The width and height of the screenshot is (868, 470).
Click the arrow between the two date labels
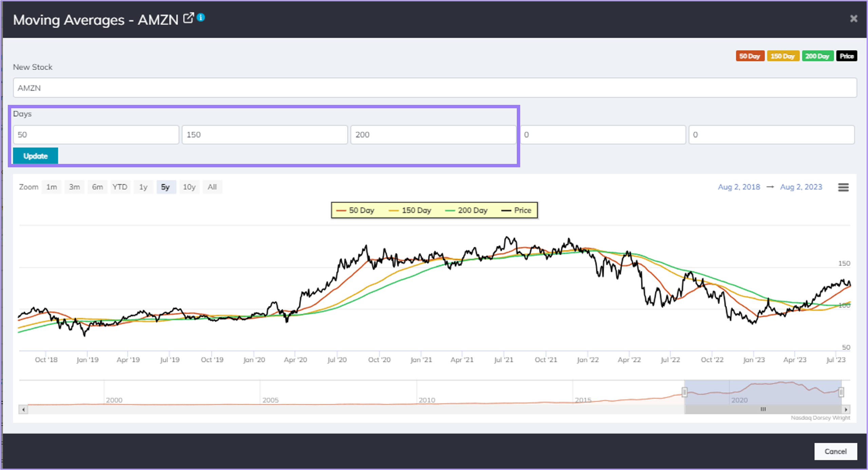click(x=770, y=187)
